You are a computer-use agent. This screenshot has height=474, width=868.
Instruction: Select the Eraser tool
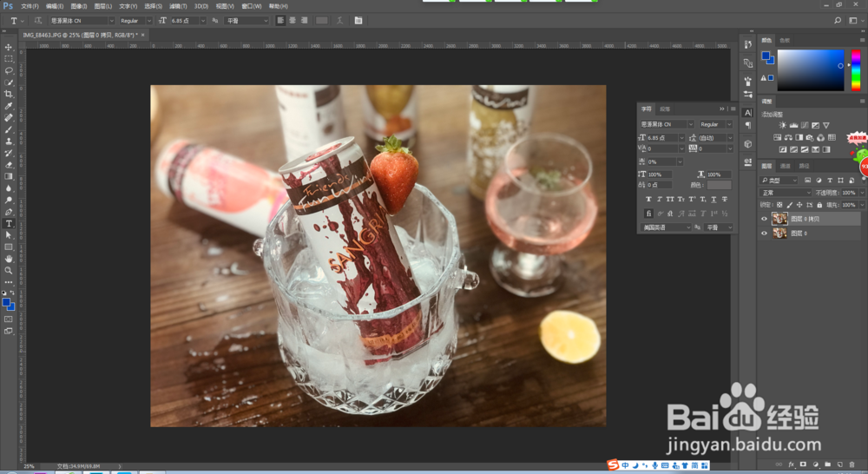click(x=9, y=164)
